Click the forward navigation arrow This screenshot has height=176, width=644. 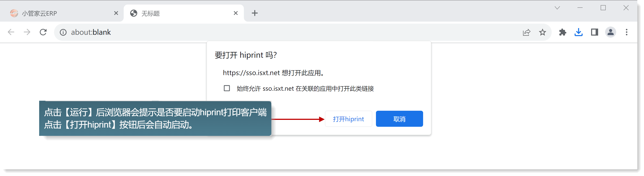(x=27, y=32)
